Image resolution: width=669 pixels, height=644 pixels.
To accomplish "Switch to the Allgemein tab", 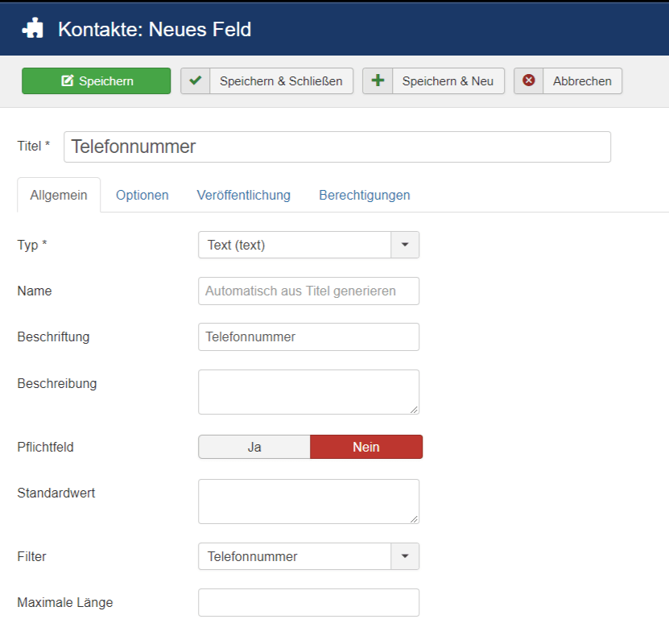I will (x=59, y=195).
